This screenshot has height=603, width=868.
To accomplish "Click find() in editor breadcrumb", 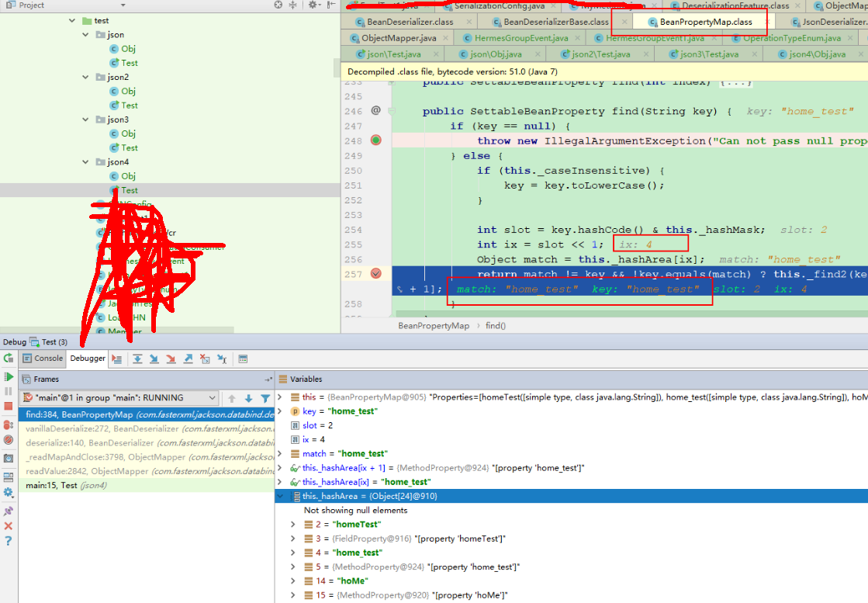I will (496, 326).
